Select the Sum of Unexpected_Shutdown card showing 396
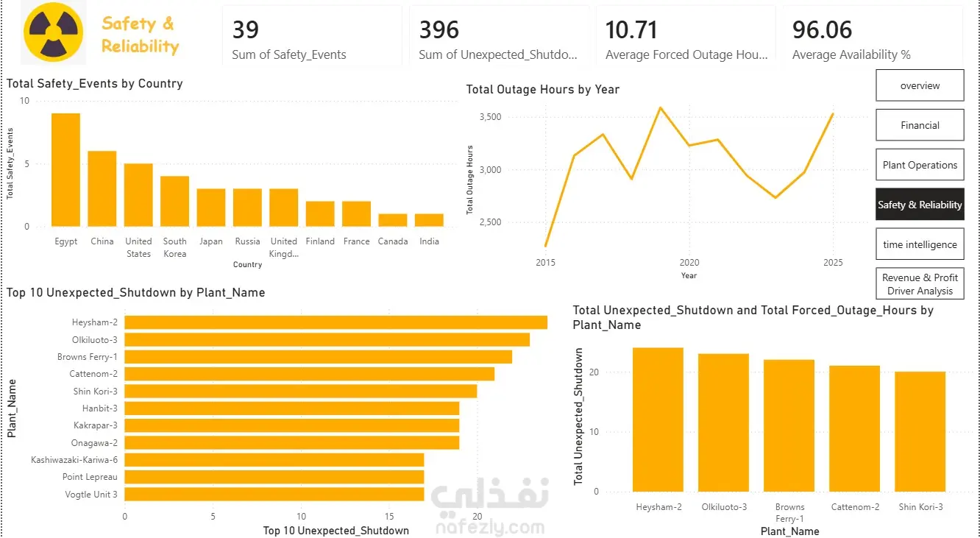Viewport: 980px width, 538px height. 499,35
